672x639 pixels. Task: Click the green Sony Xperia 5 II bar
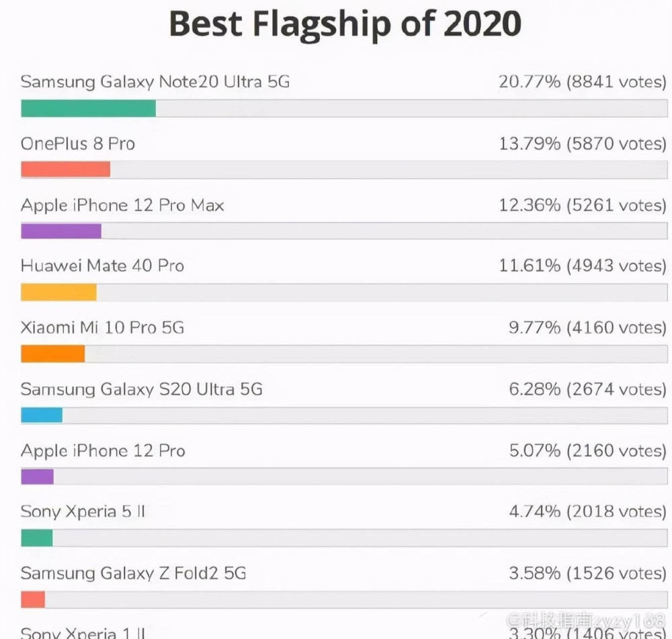pyautogui.click(x=36, y=538)
